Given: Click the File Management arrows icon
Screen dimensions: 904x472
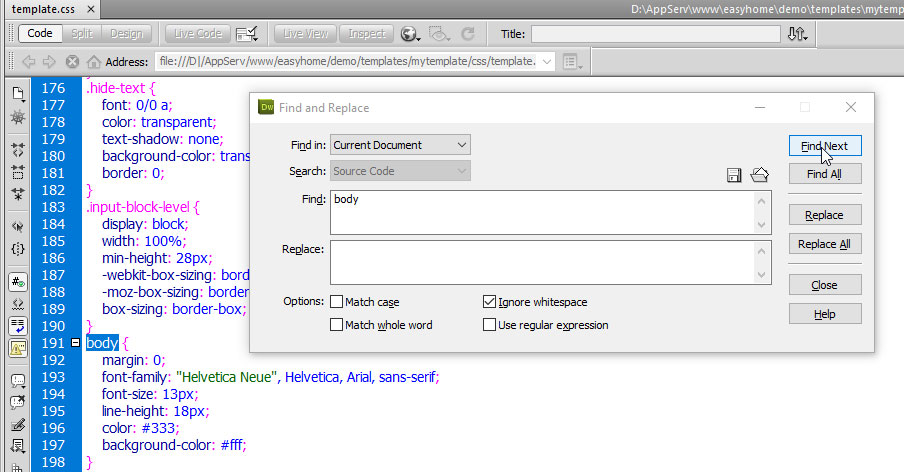Looking at the screenshot, I should 797,34.
